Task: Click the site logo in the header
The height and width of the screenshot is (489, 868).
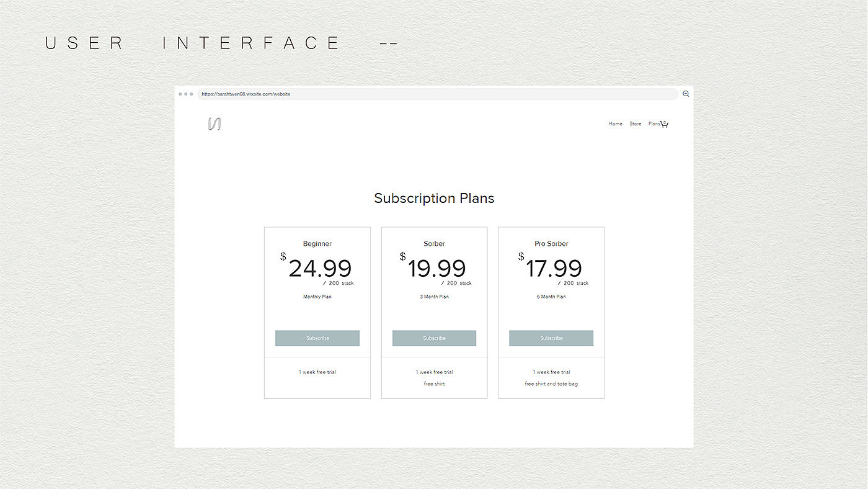Action: (x=215, y=124)
